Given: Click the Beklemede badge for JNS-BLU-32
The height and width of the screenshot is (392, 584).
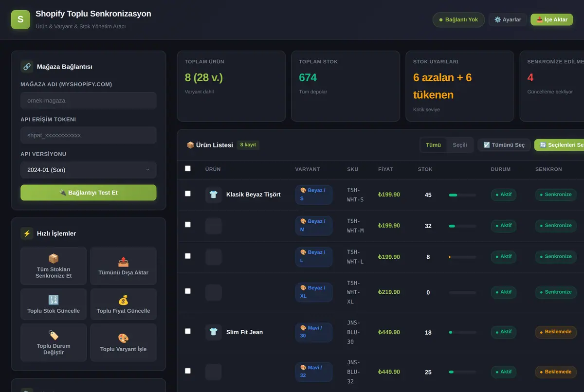Looking at the screenshot, I should (x=556, y=372).
